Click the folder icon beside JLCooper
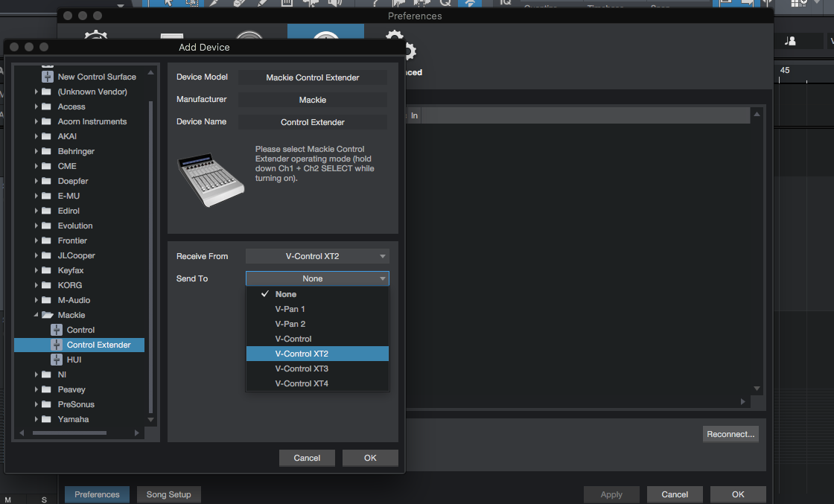Screen dimensions: 834x504 click(x=46, y=255)
